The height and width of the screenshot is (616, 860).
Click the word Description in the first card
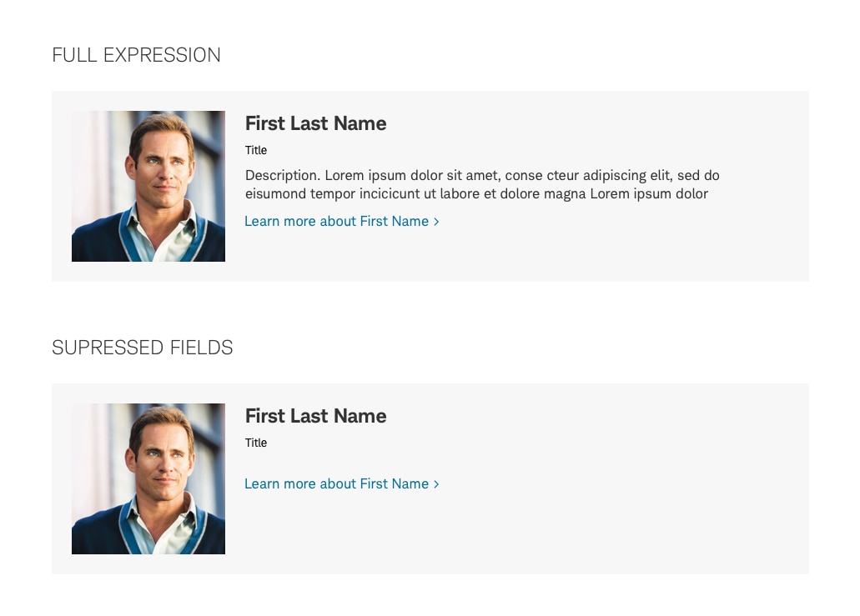coord(283,175)
